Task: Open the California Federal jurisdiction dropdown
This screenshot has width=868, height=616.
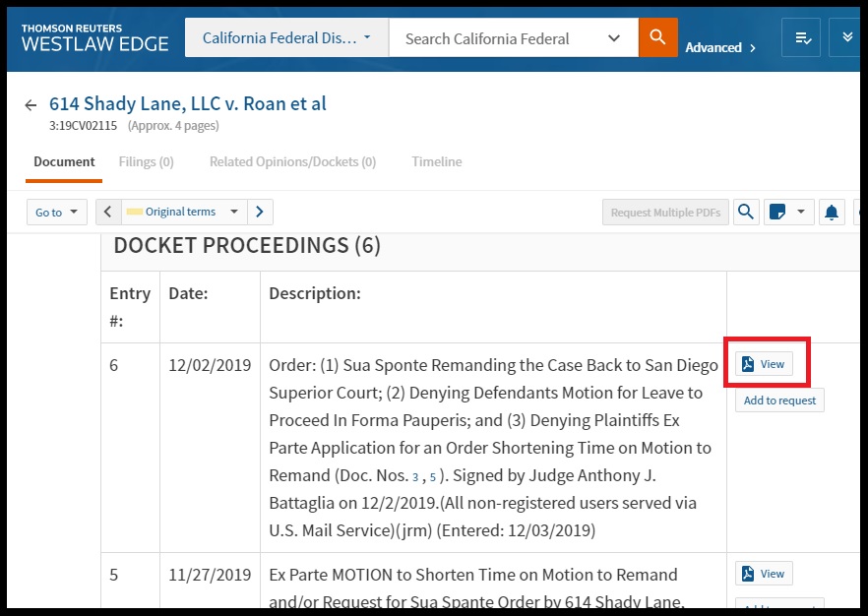Action: coord(286,38)
